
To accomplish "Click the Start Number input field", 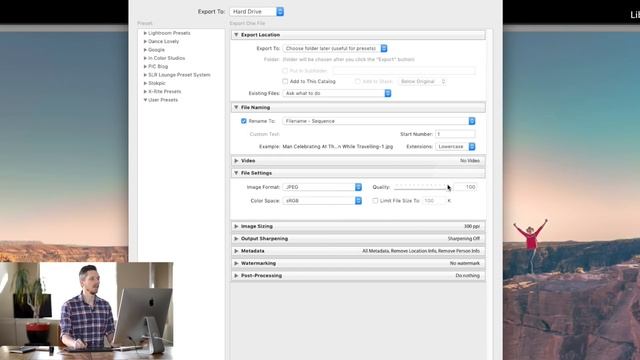I will tap(455, 134).
